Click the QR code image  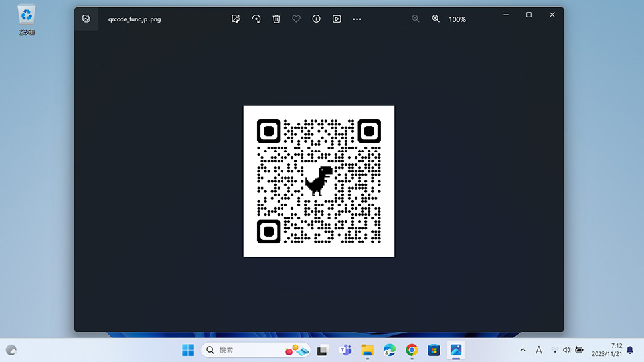click(319, 181)
